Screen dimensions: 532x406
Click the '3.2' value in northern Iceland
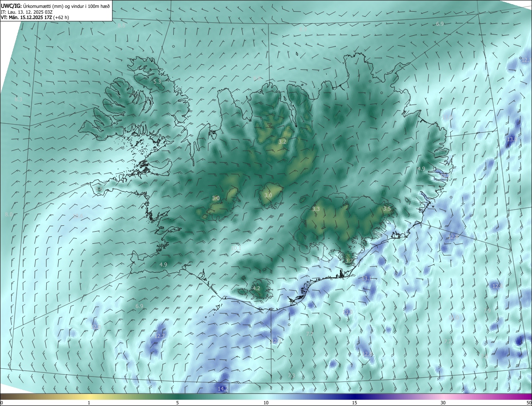click(x=282, y=142)
